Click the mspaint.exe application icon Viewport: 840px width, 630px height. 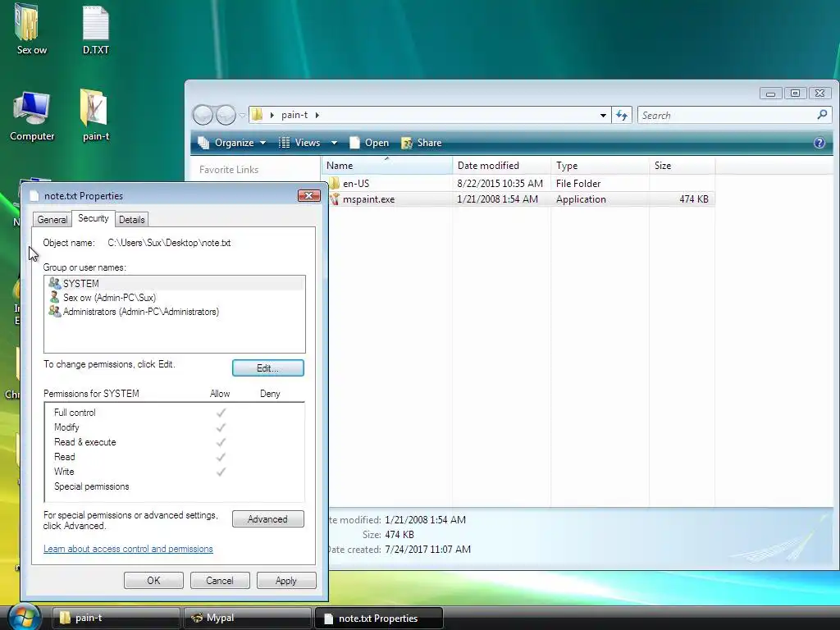(335, 199)
